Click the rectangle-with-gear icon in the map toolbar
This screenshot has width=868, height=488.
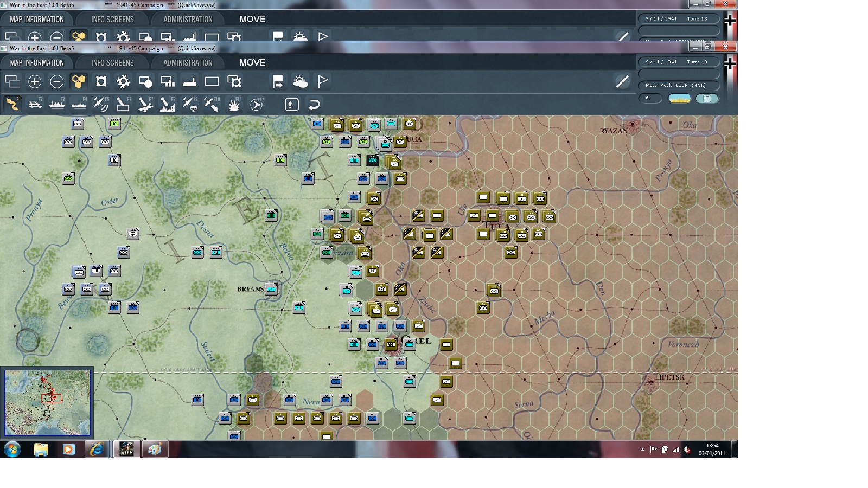tap(234, 81)
